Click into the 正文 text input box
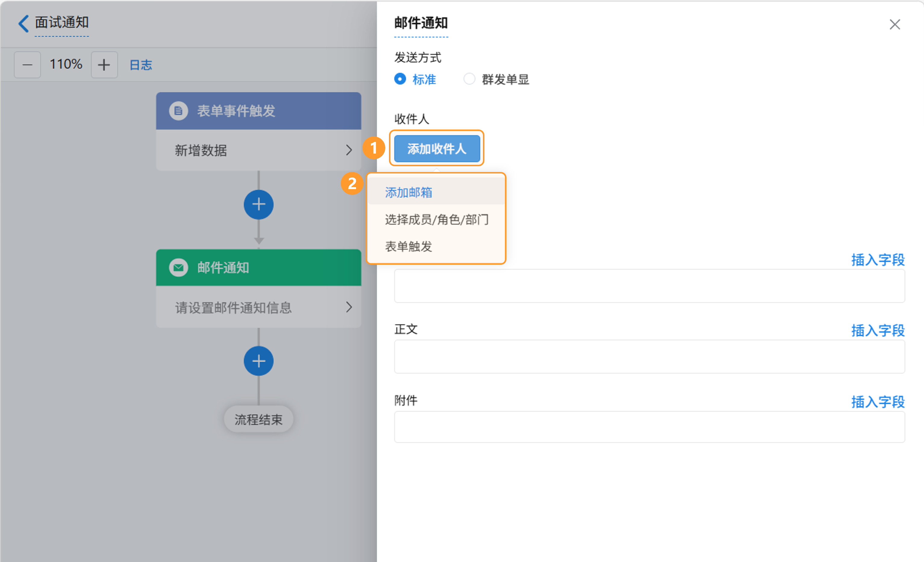This screenshot has height=562, width=924. pyautogui.click(x=649, y=357)
